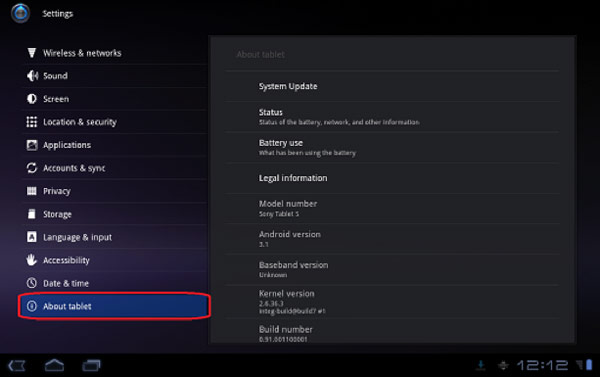Open Battery use details
Image resolution: width=600 pixels, height=377 pixels.
tap(392, 147)
